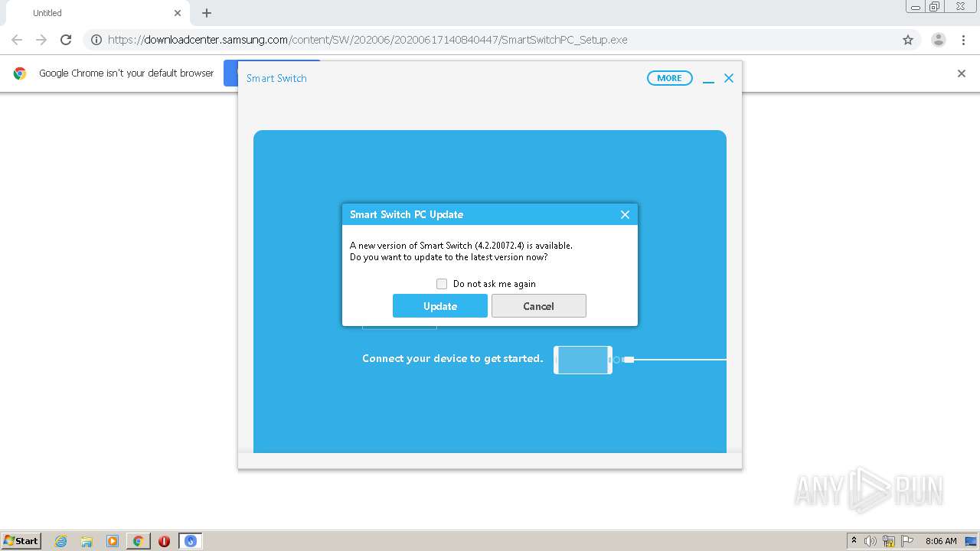This screenshot has height=551, width=980.
Task: Open Chrome's three-dot menu
Action: click(963, 40)
